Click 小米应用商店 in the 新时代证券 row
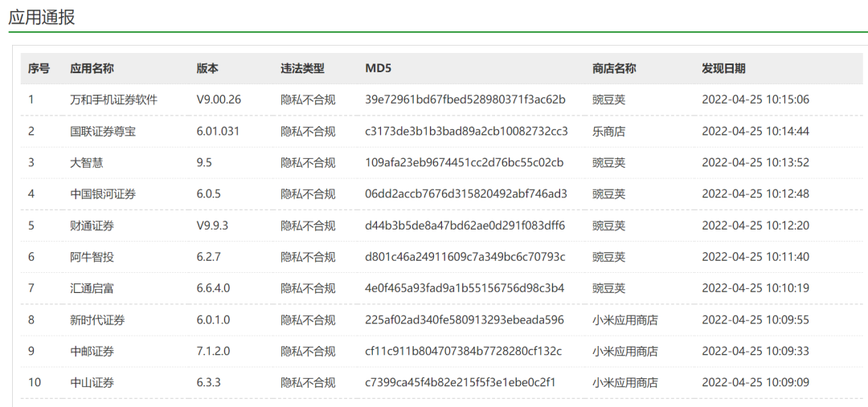The image size is (868, 407). pos(624,319)
